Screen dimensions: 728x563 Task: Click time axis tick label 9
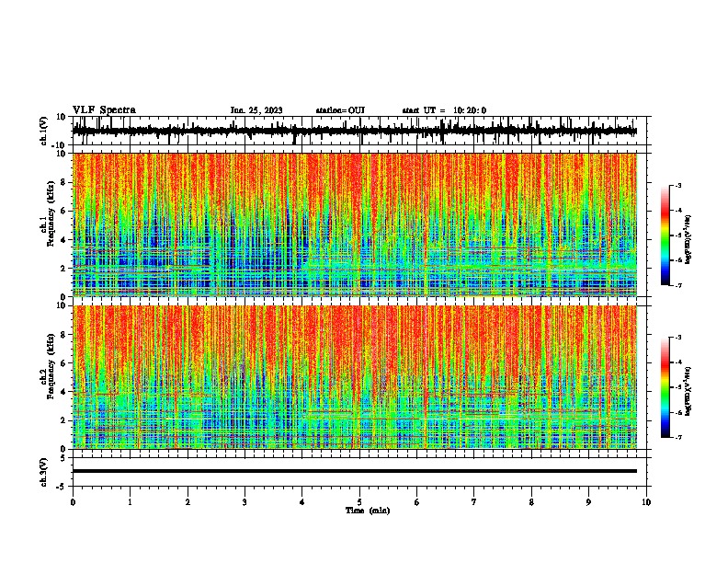point(588,502)
